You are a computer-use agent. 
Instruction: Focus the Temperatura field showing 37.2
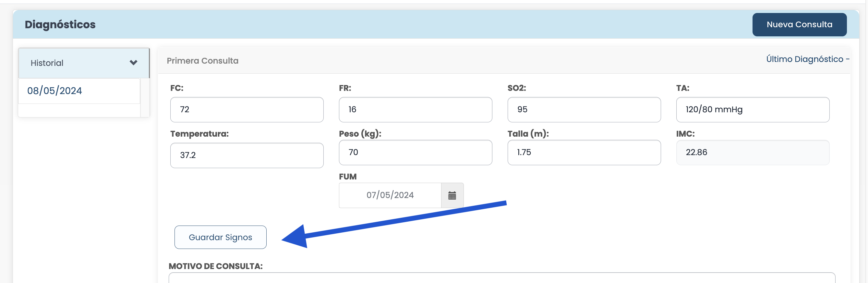[x=247, y=155]
